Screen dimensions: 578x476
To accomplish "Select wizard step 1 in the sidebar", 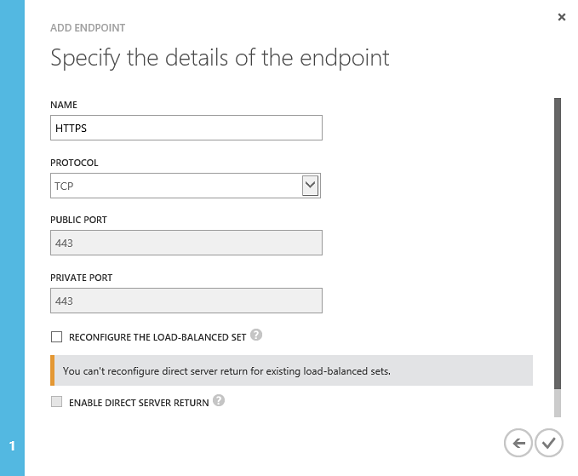I will (x=12, y=446).
